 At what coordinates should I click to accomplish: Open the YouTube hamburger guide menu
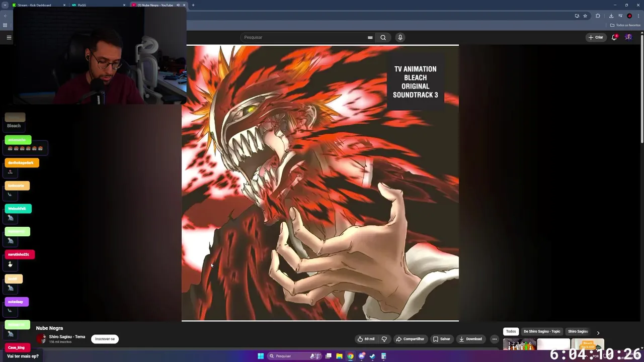pyautogui.click(x=9, y=37)
